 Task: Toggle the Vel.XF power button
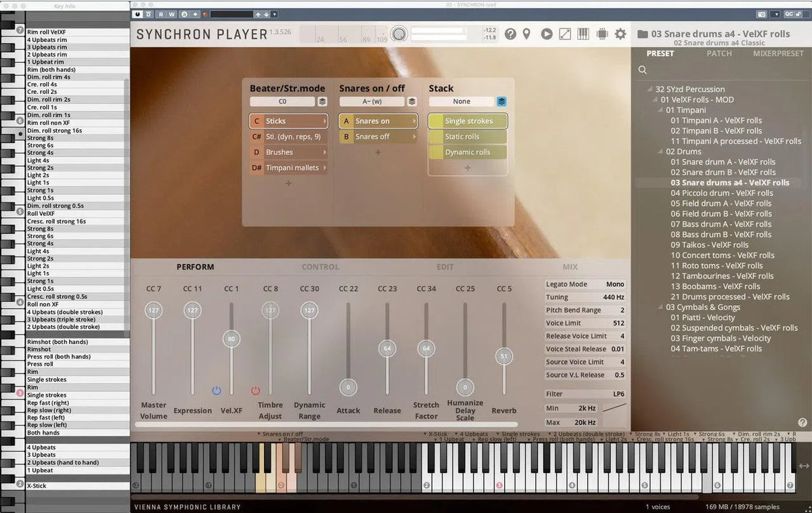point(216,390)
